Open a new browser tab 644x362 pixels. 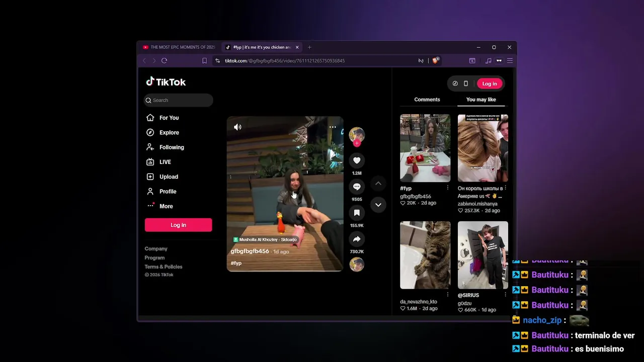(x=309, y=47)
